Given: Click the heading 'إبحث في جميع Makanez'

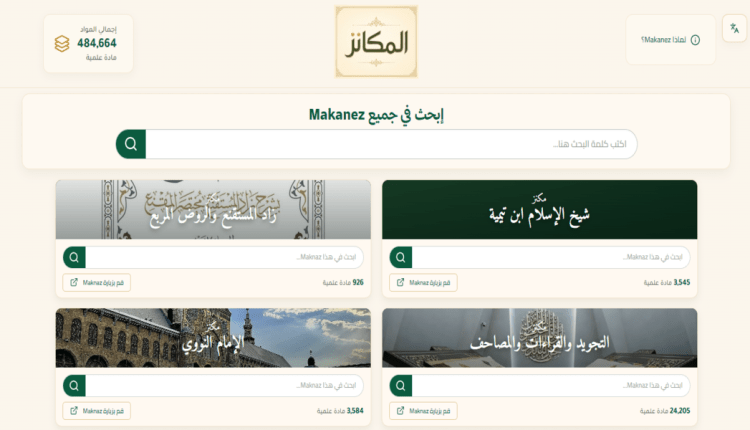Looking at the screenshot, I should 376,115.
